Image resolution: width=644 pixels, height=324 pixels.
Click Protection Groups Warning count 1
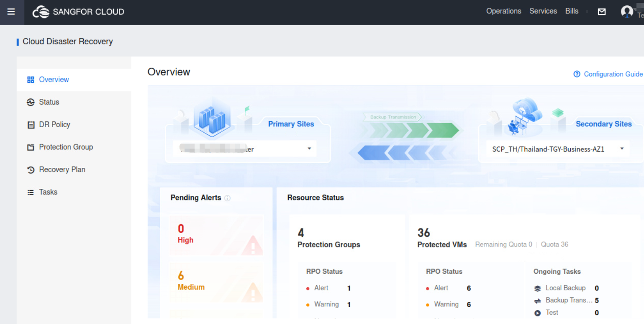point(349,305)
